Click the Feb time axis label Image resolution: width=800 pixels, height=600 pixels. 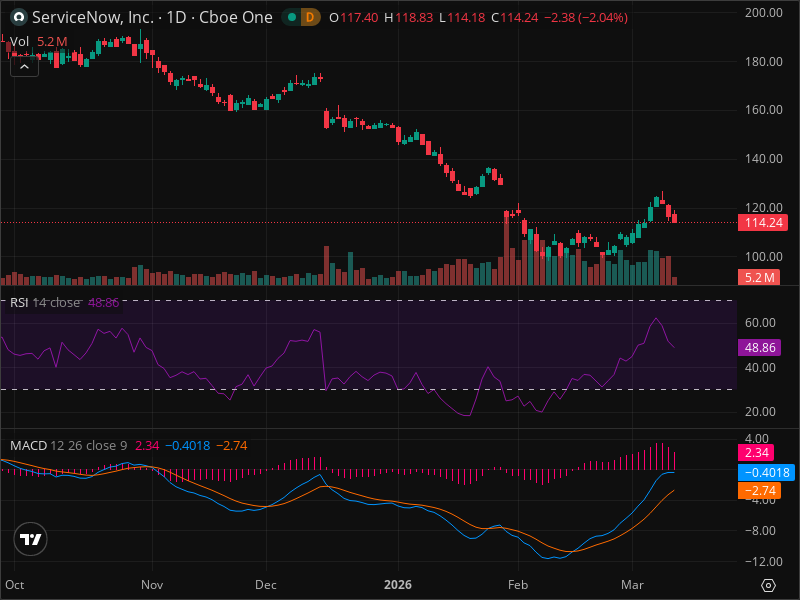point(518,585)
